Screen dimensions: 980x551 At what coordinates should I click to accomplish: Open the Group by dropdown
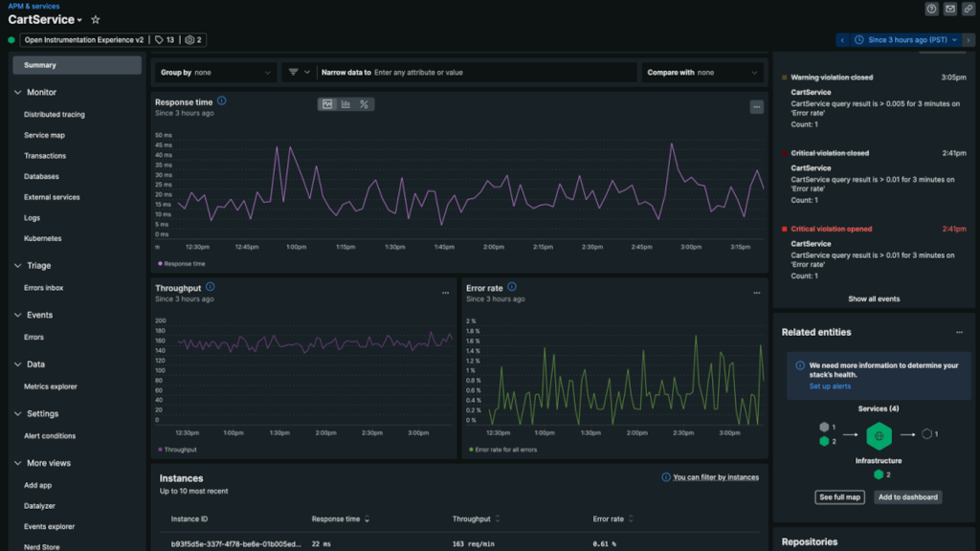click(x=215, y=72)
